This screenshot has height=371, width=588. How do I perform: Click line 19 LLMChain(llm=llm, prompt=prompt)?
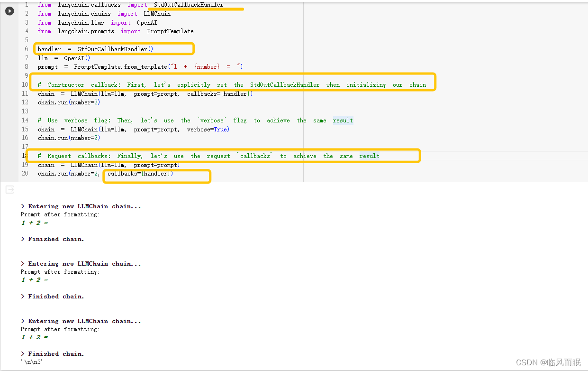tap(109, 165)
